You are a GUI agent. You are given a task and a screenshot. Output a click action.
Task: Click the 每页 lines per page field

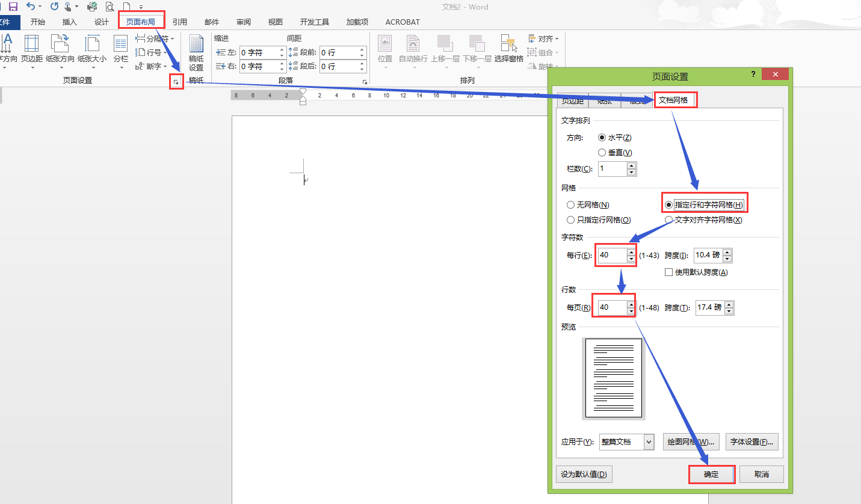(617, 307)
